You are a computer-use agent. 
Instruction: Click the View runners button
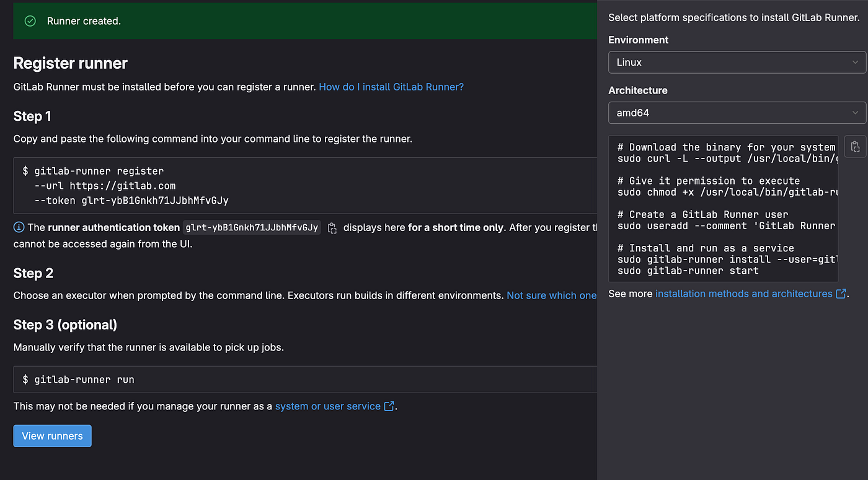coord(52,436)
